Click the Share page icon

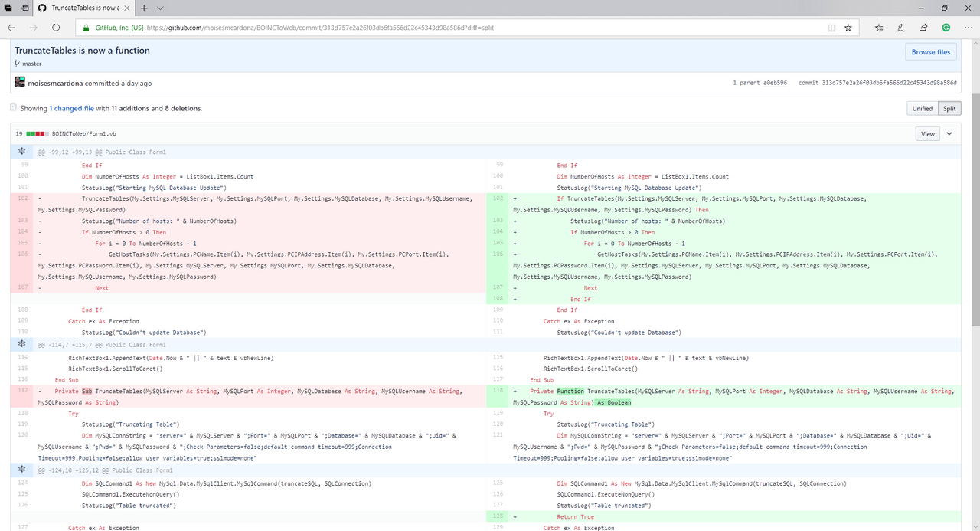923,28
